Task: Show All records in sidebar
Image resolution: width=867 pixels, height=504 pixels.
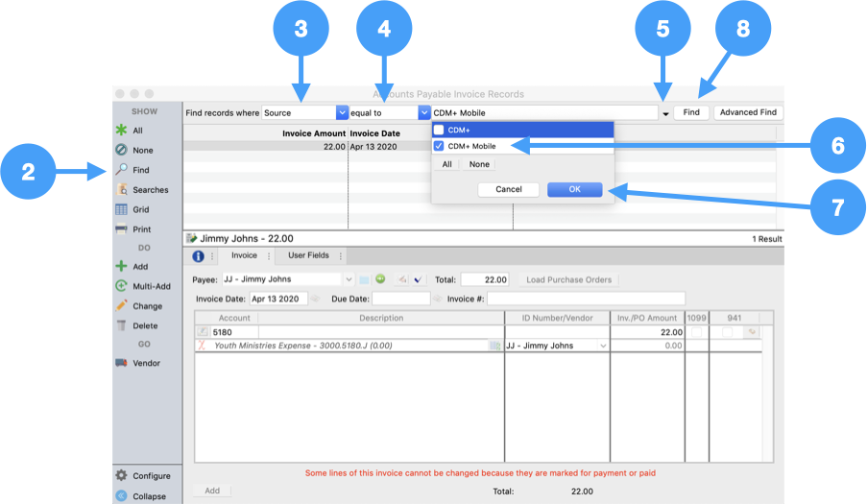Action: (x=122, y=130)
